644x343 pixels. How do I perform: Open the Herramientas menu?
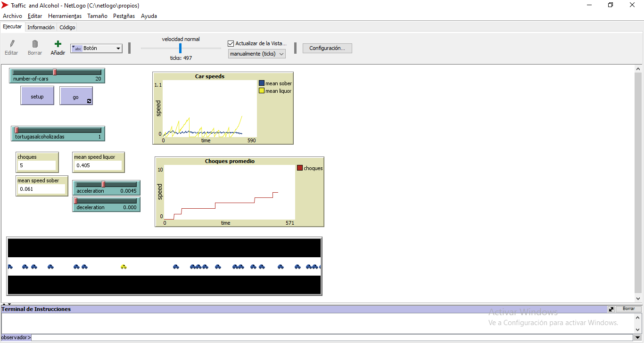65,16
